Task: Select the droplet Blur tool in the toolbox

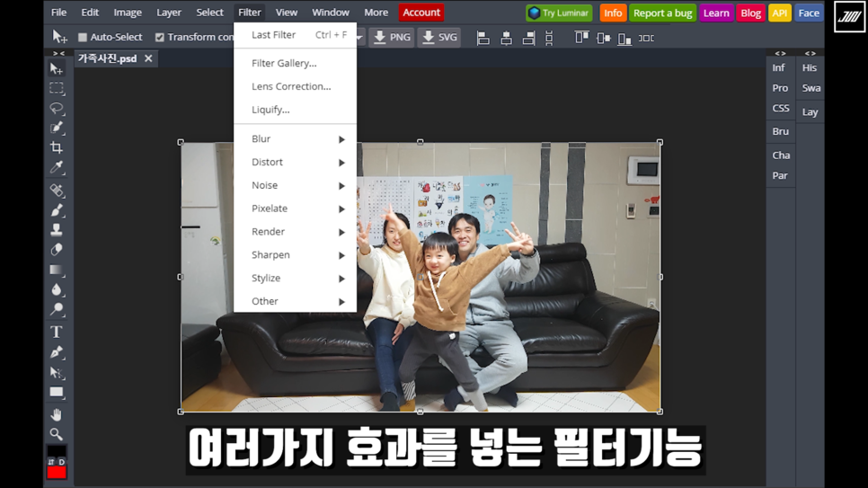Action: pyautogui.click(x=57, y=289)
